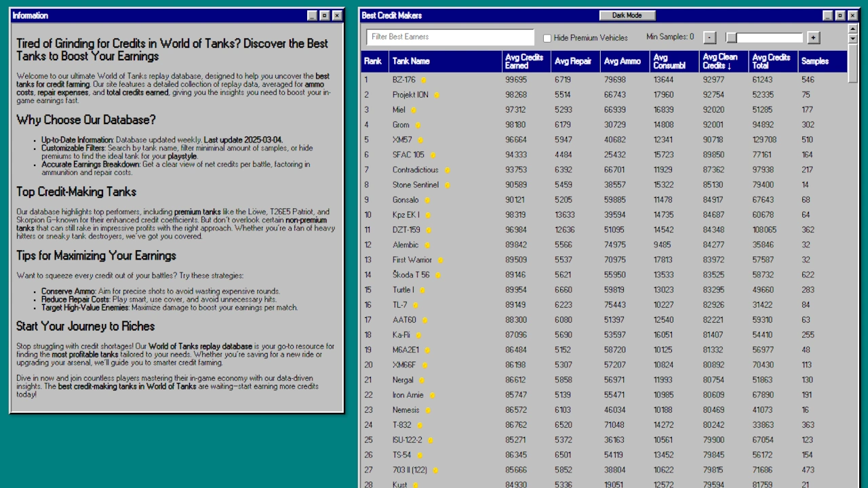Click the gold coin beside Stone Sentinel

447,185
